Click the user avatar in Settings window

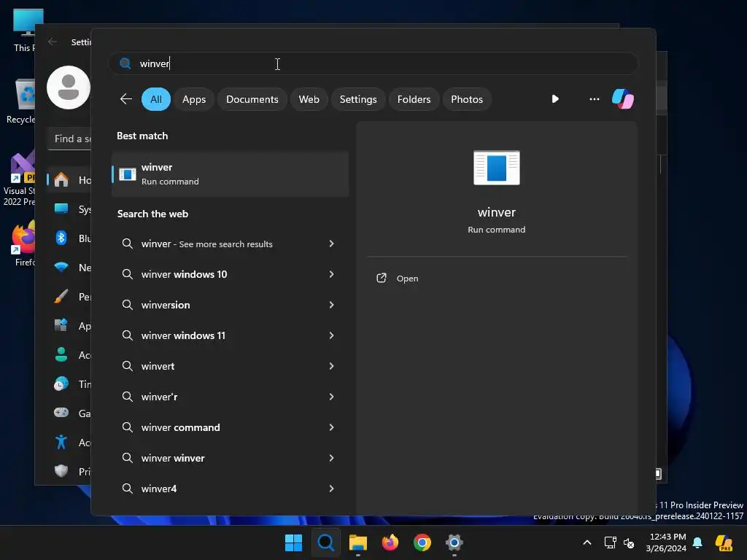[68, 87]
